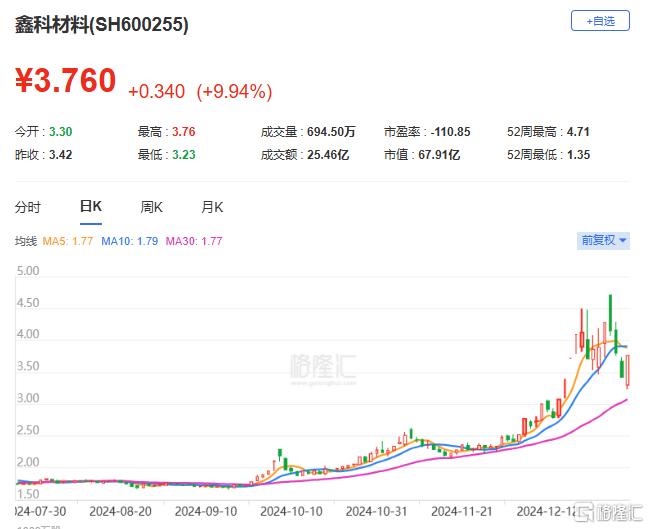The image size is (649, 529).
Task: Click the +自选 add to watchlist button
Action: pyautogui.click(x=601, y=20)
